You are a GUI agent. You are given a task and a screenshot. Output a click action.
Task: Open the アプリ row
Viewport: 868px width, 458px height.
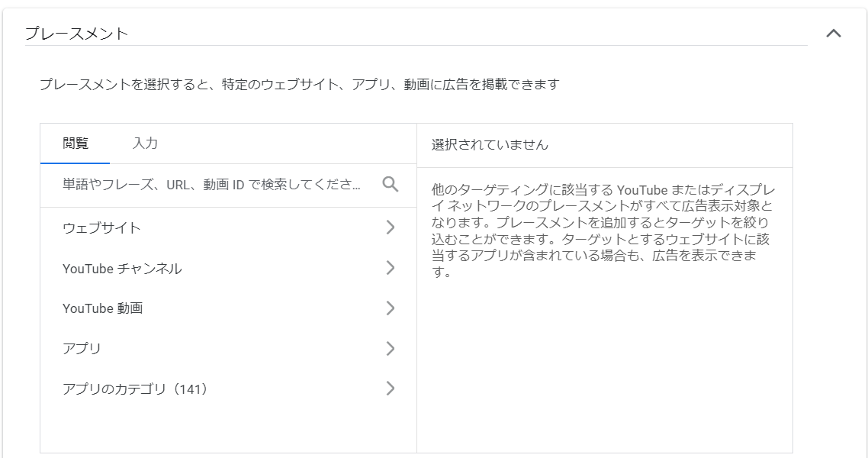point(229,348)
